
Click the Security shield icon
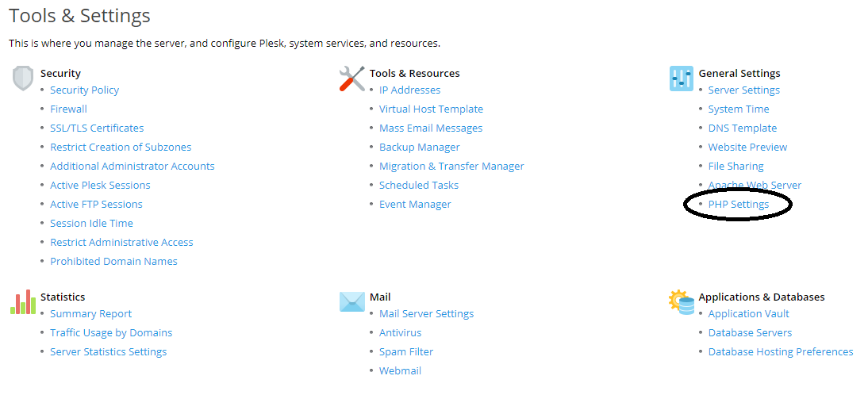click(23, 78)
